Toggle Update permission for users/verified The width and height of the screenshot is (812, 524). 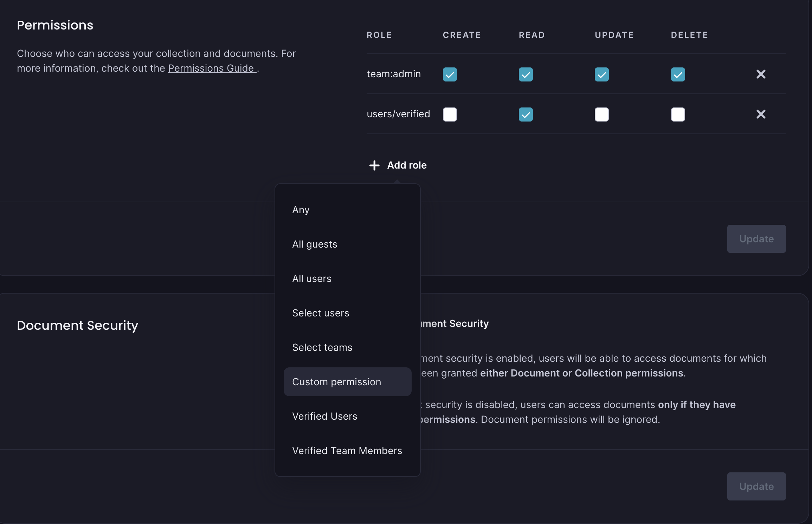(x=601, y=114)
